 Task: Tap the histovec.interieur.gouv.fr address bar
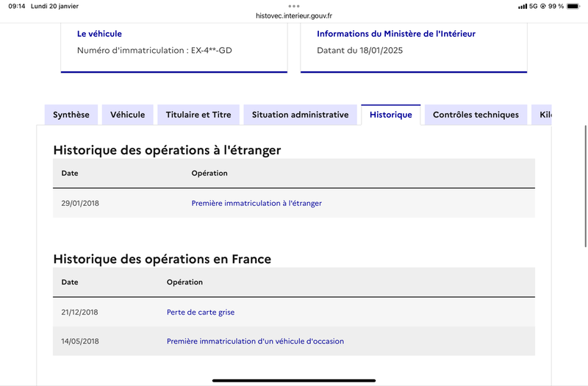click(294, 15)
